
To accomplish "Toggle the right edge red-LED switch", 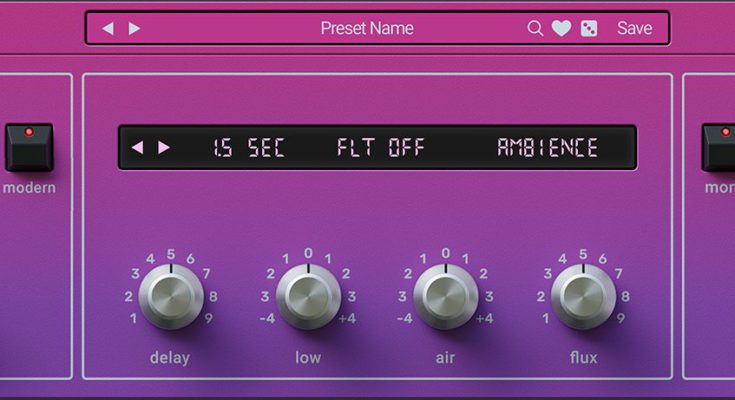I will pos(719,148).
